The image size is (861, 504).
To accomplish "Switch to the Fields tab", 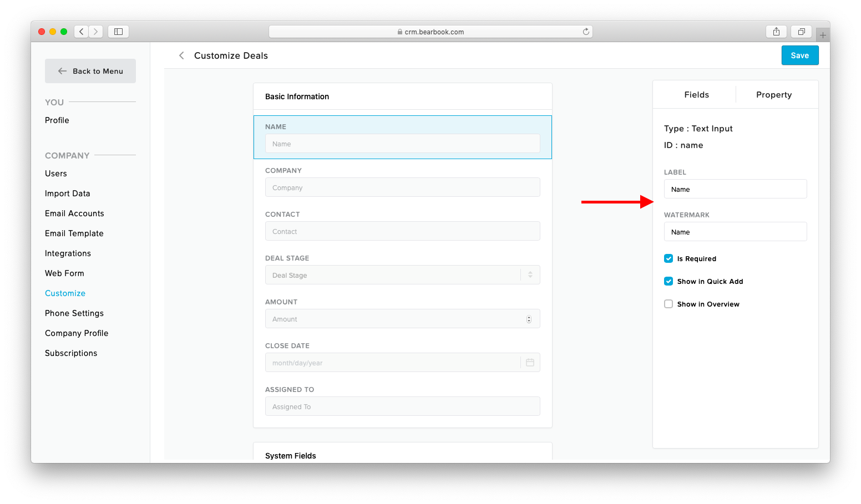I will 696,95.
